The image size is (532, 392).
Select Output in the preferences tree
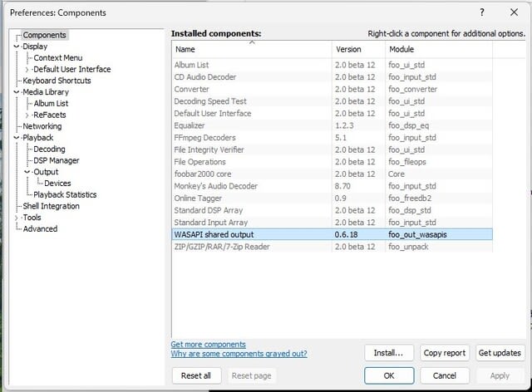tap(46, 172)
